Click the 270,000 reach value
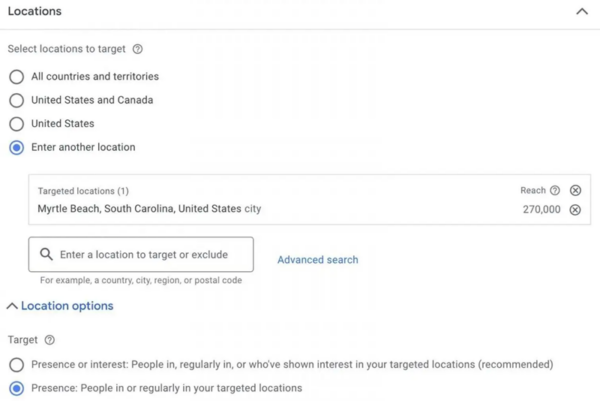This screenshot has width=600, height=401. [541, 210]
